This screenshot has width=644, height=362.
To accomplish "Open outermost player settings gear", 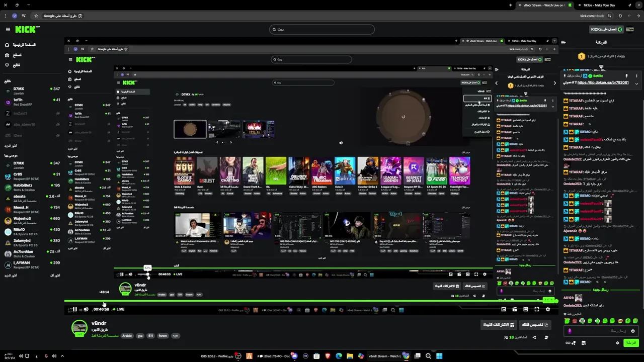I will coord(548,309).
